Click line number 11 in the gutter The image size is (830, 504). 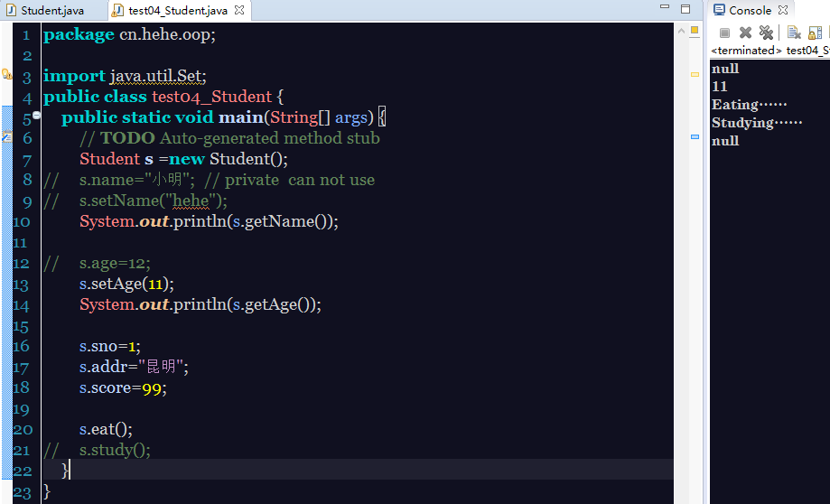tap(20, 242)
